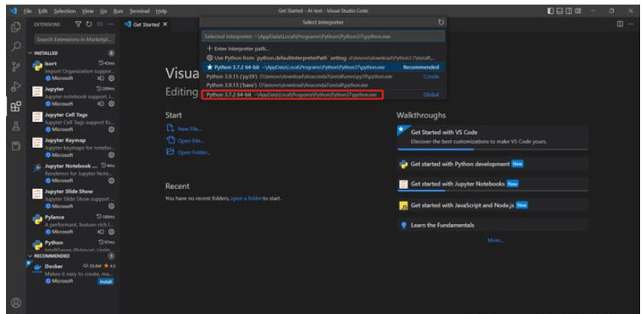Viewport: 644px width, 314px height.
Task: Select Use Python from defaultInterpreterPath setting
Action: (324, 58)
